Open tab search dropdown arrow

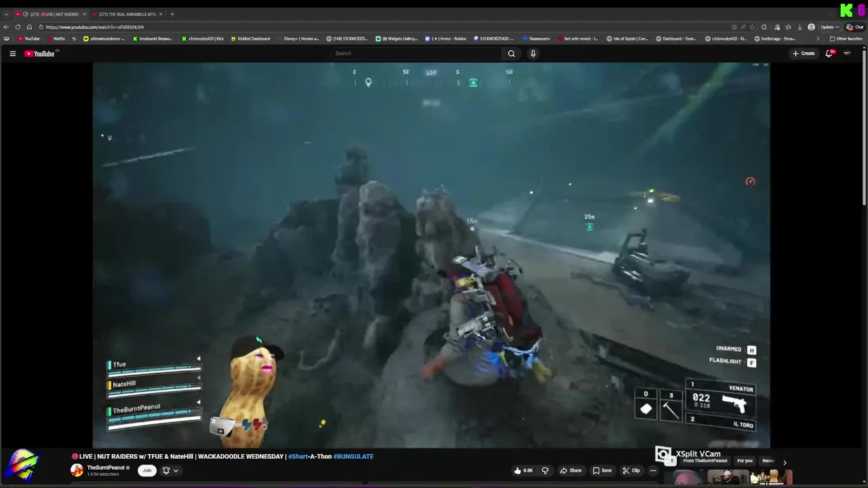(6, 14)
